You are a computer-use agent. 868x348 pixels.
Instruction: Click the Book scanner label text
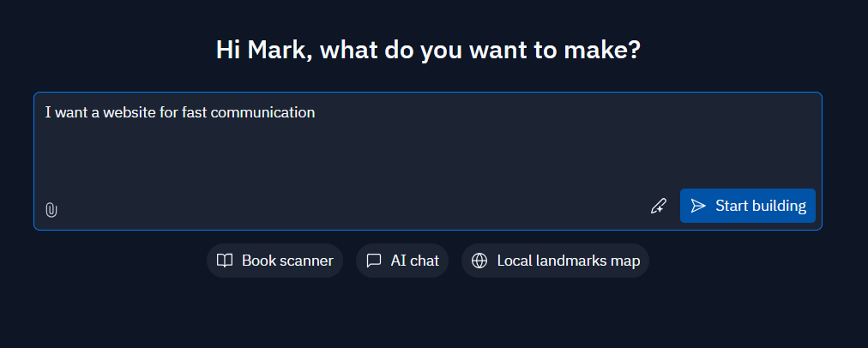(x=287, y=261)
